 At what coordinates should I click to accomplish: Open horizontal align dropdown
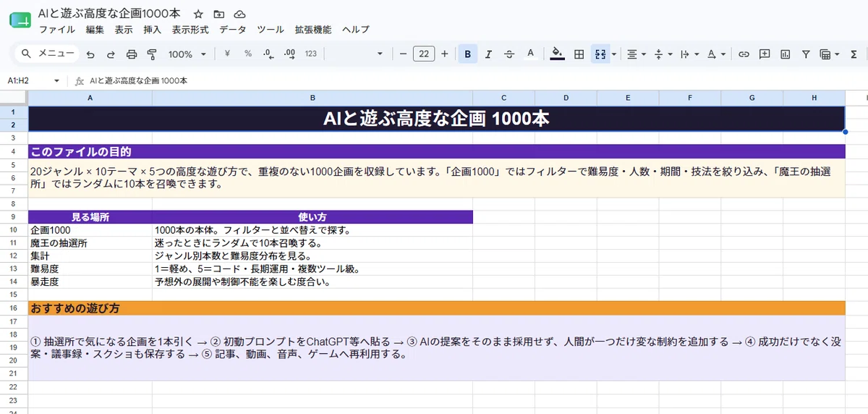636,54
